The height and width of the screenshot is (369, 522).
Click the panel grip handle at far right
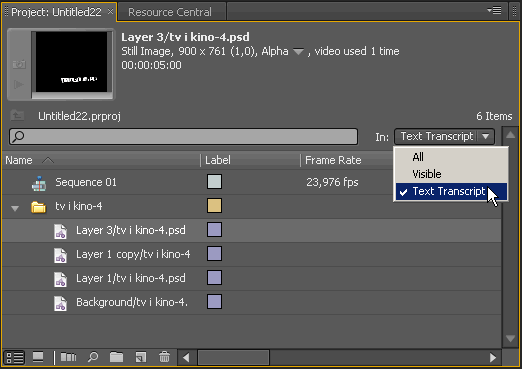515,11
